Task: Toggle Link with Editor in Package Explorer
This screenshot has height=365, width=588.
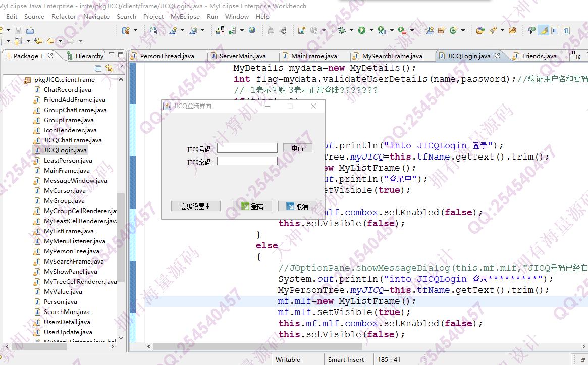Action: [x=109, y=68]
